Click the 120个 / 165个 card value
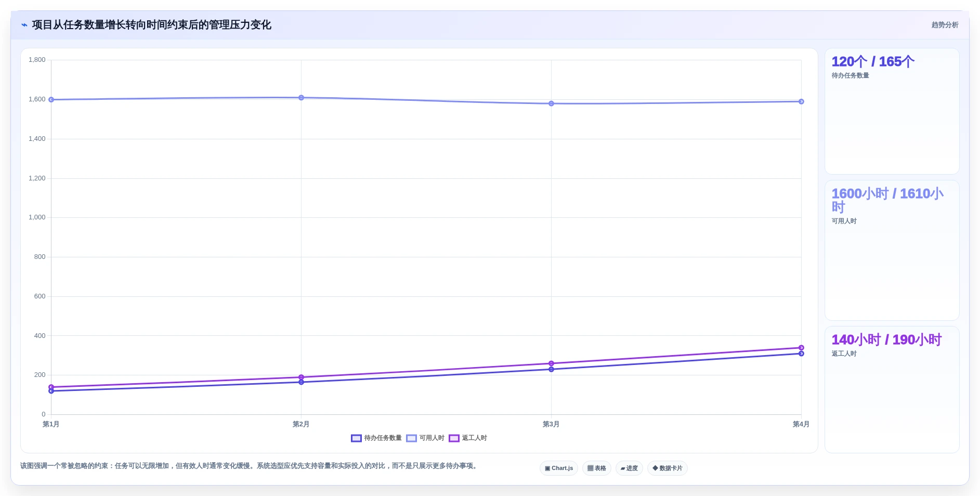 click(x=873, y=61)
